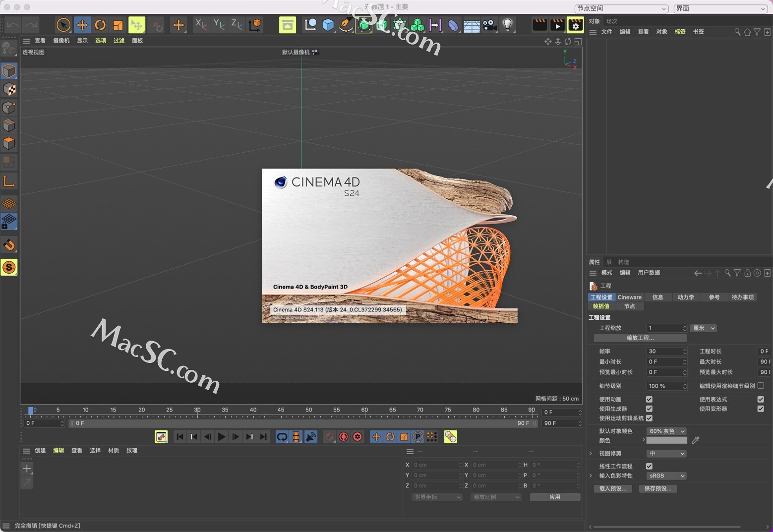Activate the Live Selection arrow tool
Screen dimensions: 773x532
point(63,25)
